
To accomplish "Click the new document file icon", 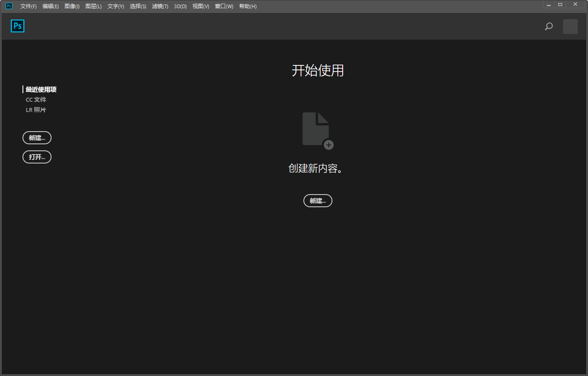I will (x=318, y=131).
